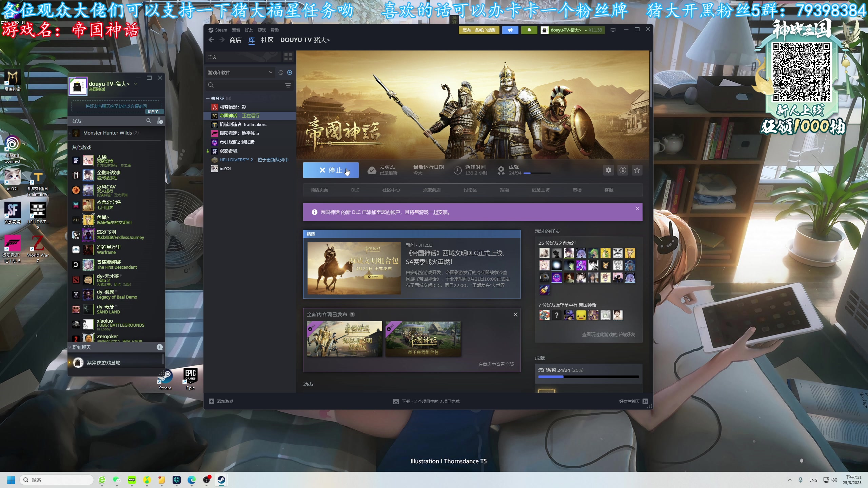Open friends search magnifier
This screenshot has height=488, width=868.
pyautogui.click(x=149, y=121)
